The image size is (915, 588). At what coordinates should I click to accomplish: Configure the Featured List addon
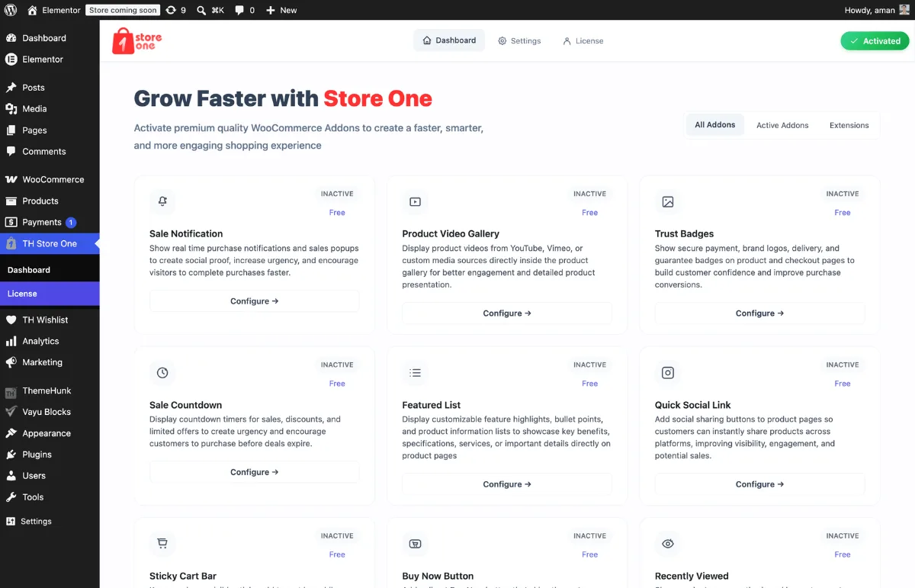coord(507,484)
